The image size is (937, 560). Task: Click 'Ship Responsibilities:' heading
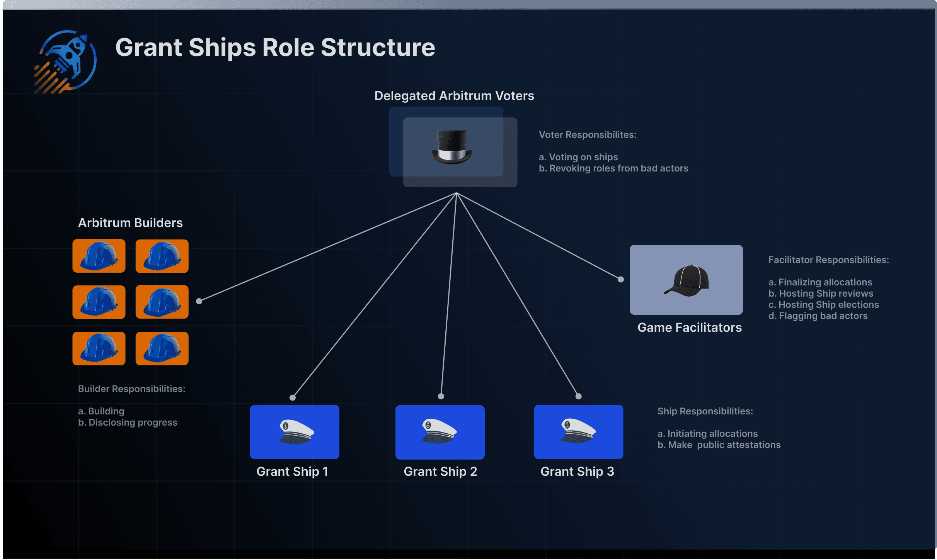(x=705, y=411)
